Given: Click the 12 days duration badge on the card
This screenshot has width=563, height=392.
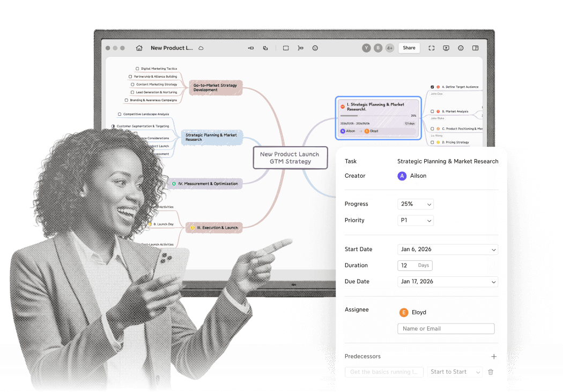Looking at the screenshot, I should click(x=410, y=123).
